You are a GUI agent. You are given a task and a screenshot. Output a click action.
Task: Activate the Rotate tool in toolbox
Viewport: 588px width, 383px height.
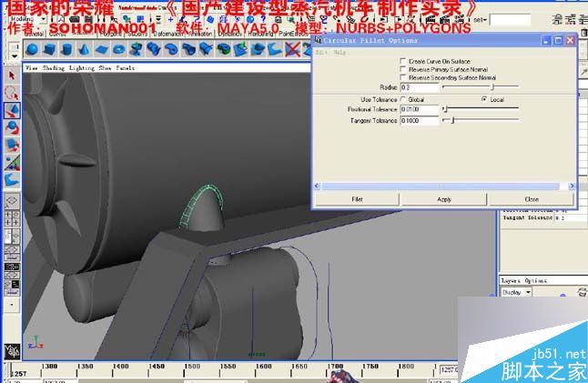click(12, 127)
